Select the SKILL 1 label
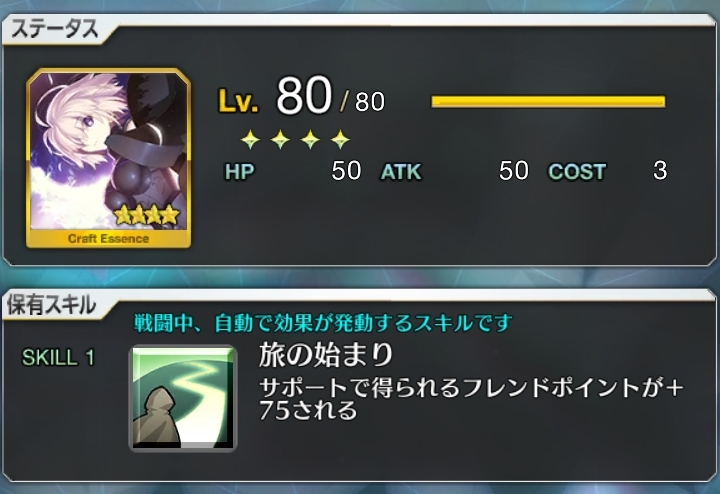720x494 pixels. [x=58, y=358]
